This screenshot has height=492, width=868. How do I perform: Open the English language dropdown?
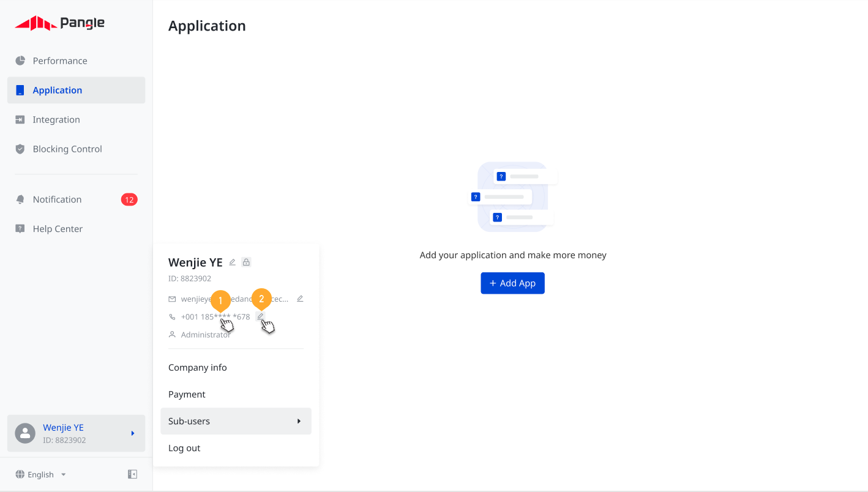[41, 475]
